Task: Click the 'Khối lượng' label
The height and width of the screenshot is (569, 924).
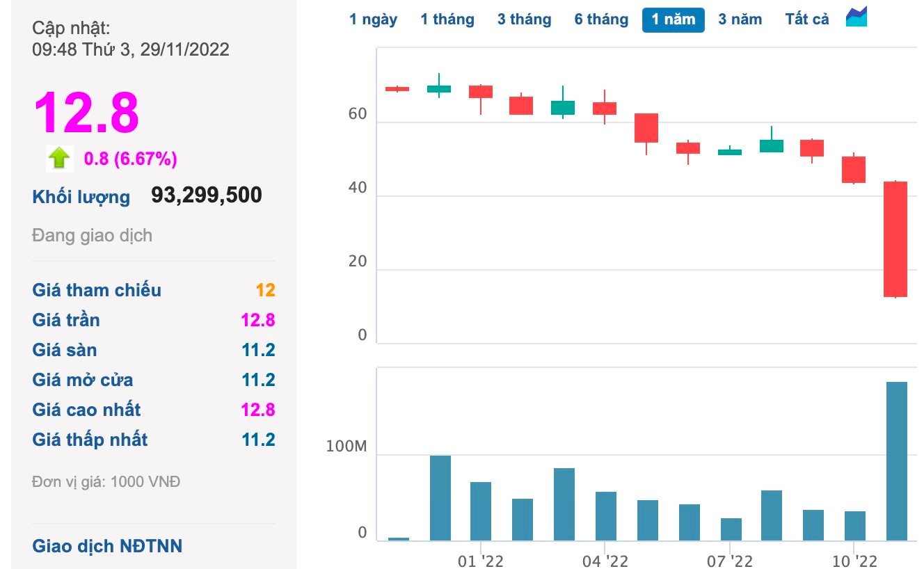Action: (x=81, y=197)
